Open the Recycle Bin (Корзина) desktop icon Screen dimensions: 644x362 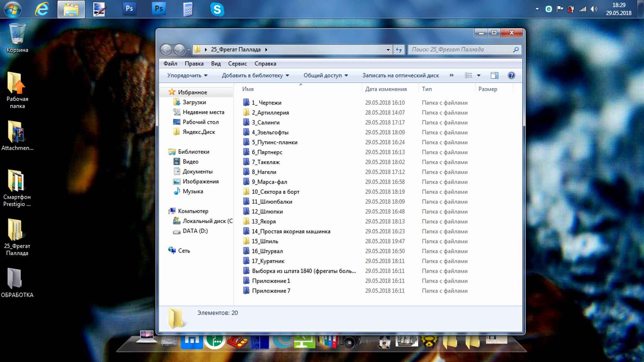(x=17, y=38)
